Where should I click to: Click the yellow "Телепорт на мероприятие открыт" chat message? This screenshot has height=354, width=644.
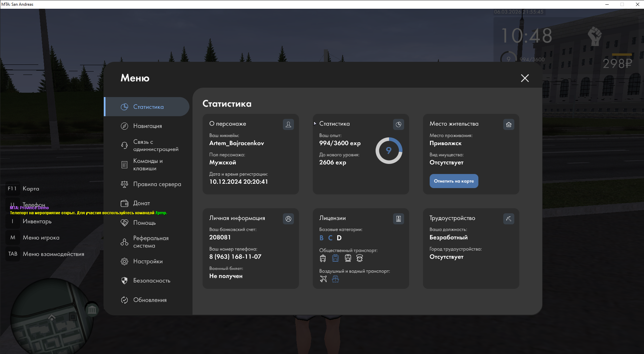click(x=88, y=213)
